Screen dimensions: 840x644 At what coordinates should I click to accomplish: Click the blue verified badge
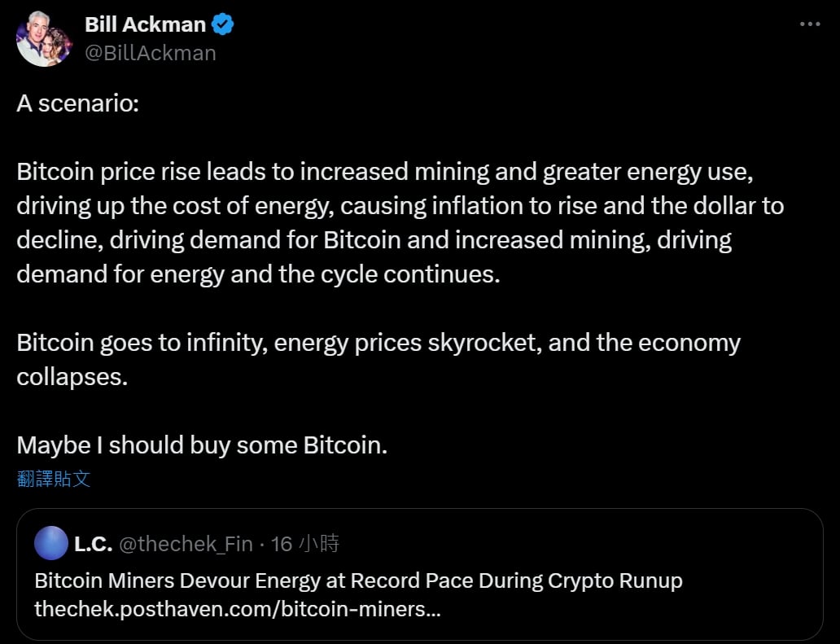pos(223,24)
